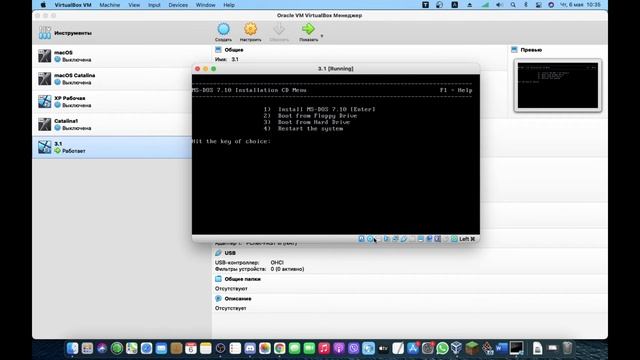
Task: Open the Bluetooth menu bar icon
Action: 526,5
